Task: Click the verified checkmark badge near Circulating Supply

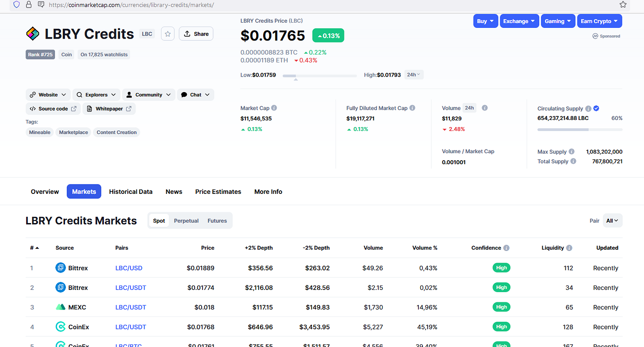Action: [x=596, y=108]
